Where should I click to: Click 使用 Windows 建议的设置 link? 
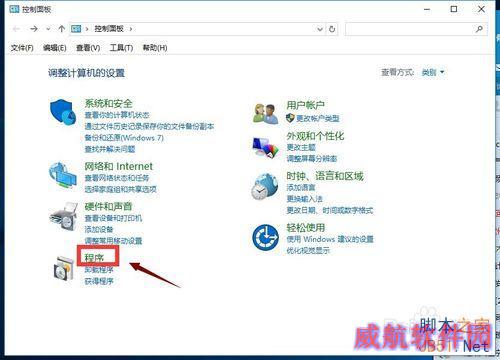pos(330,239)
